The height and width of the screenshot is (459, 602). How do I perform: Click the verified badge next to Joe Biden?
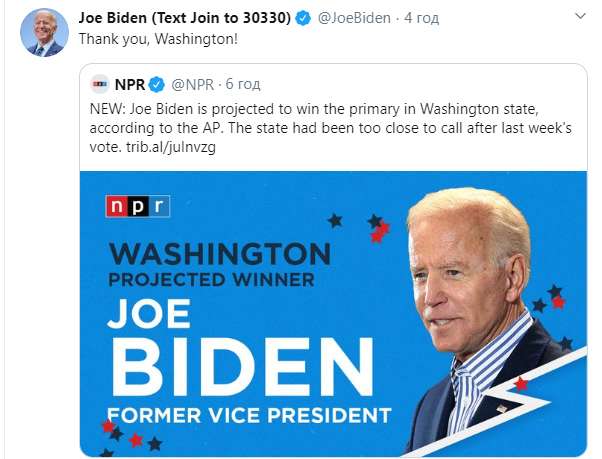pos(310,19)
